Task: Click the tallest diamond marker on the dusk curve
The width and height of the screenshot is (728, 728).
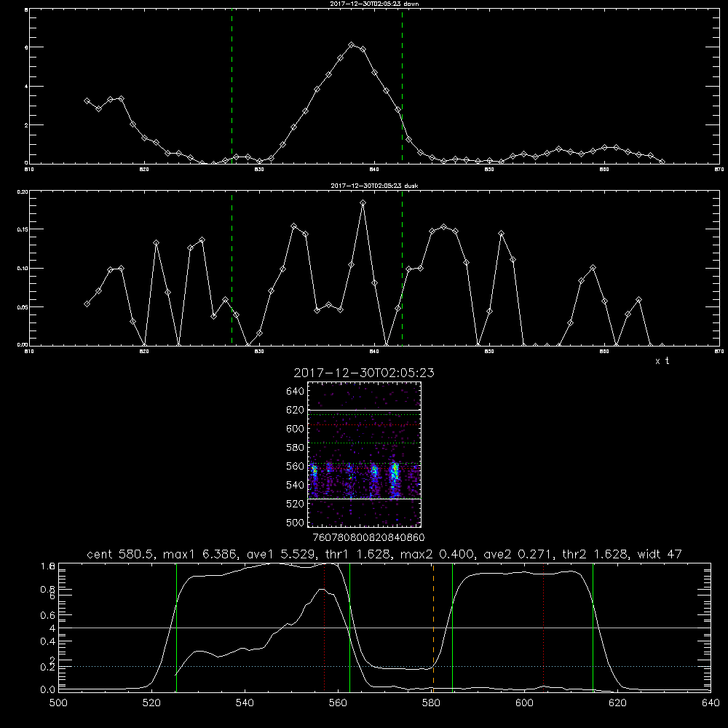Action: pyautogui.click(x=363, y=203)
